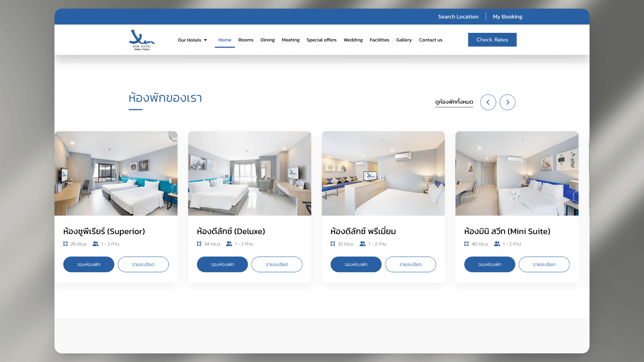Click the guests icon on Deluxe card

(x=229, y=244)
